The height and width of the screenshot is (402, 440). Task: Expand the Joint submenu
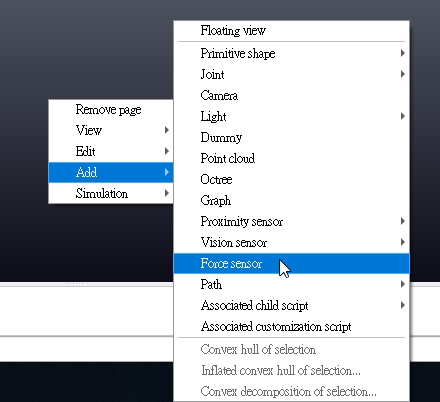pos(291,74)
